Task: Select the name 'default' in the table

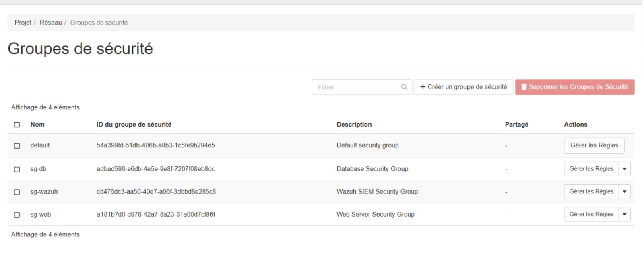Action: tap(40, 145)
